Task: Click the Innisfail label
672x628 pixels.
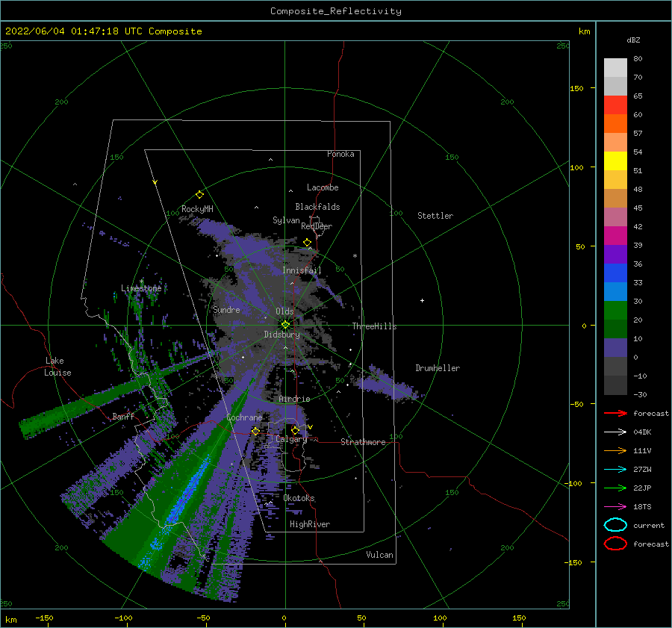Action: tap(302, 270)
